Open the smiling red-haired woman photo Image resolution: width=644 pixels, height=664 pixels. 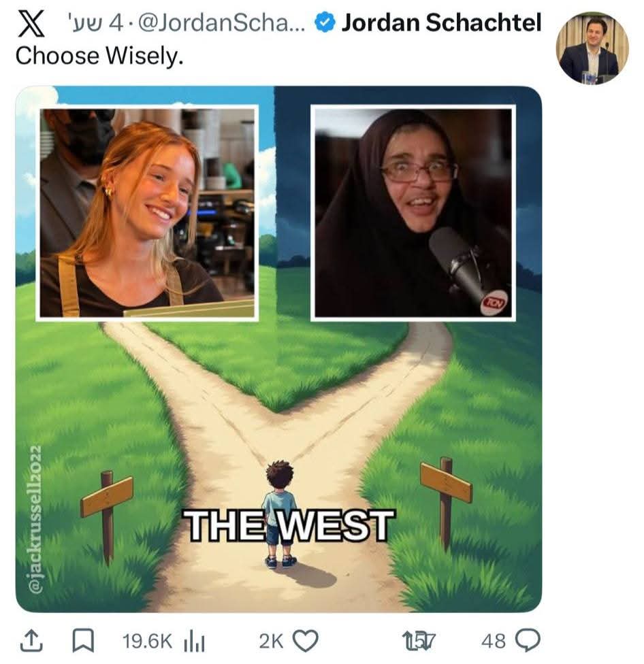147,213
